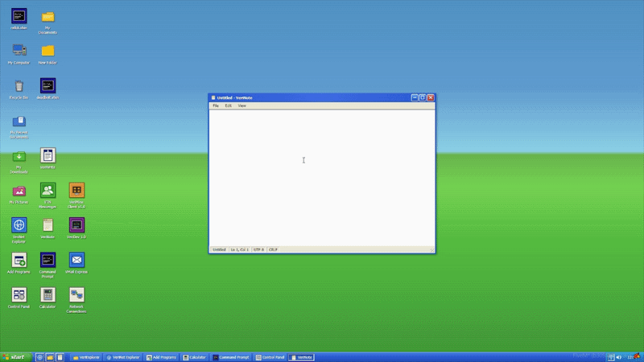644x362 pixels.
Task: Click the 'CRLF' line ending status entry
Action: (273, 249)
